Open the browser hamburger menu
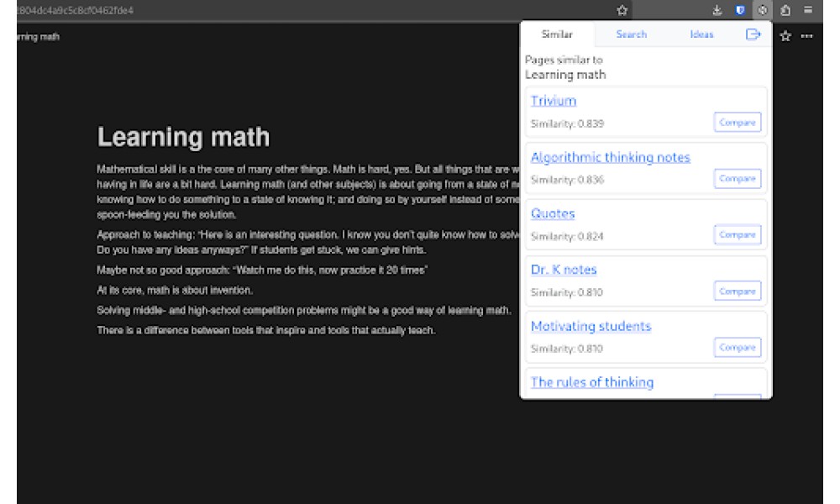This screenshot has width=840, height=504. tap(808, 10)
